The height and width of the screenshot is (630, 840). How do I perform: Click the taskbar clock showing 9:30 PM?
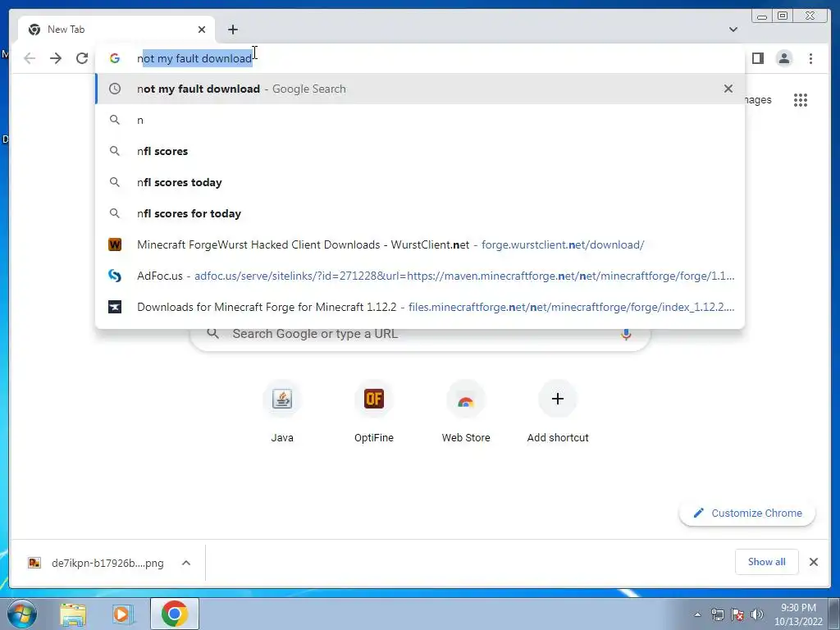798,614
